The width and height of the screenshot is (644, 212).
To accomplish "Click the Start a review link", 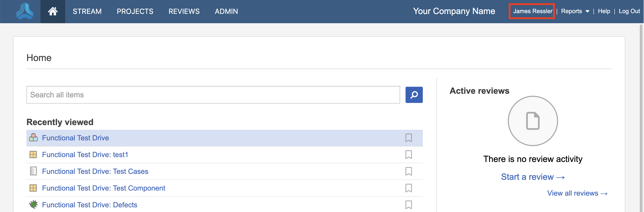I will tap(532, 177).
